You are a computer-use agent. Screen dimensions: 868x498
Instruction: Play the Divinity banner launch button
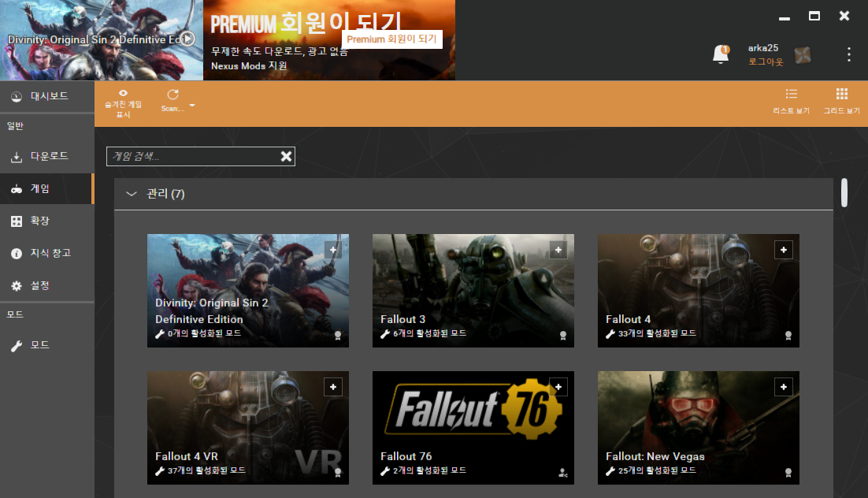[188, 39]
